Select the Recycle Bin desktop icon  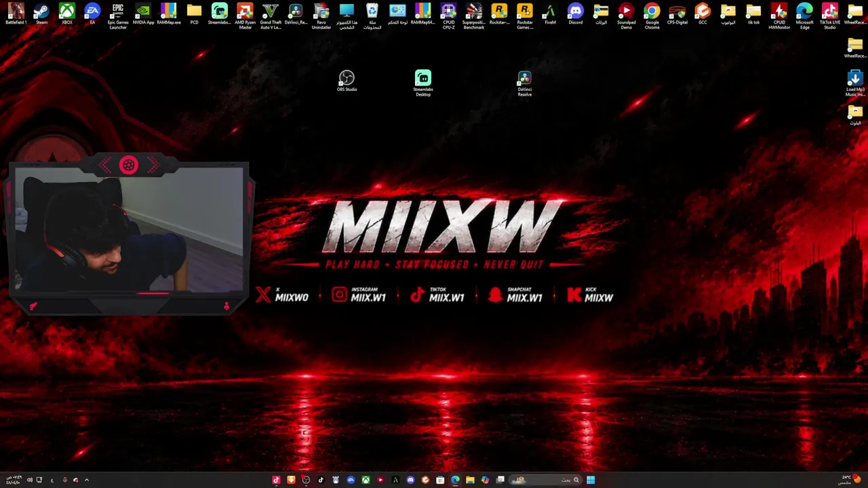pos(372,16)
